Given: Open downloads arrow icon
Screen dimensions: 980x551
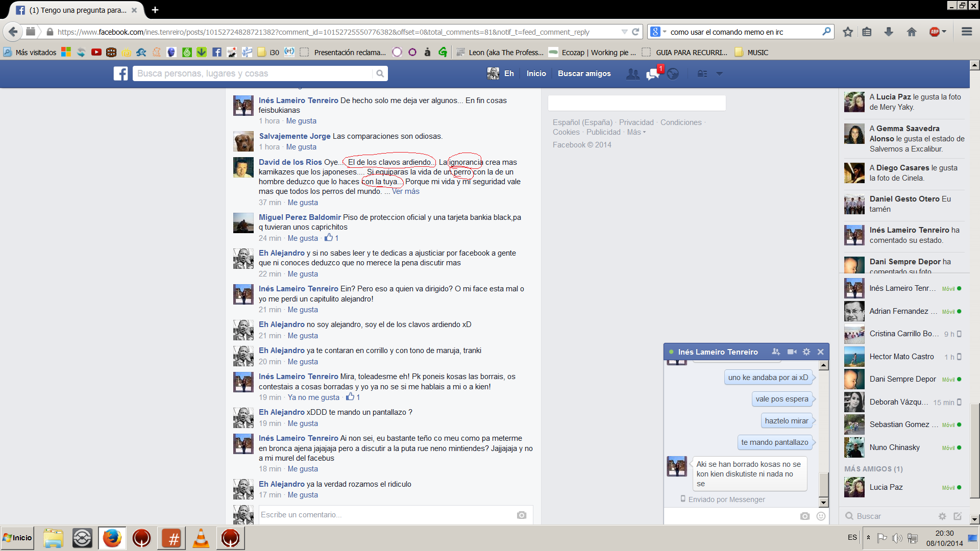Looking at the screenshot, I should (x=889, y=32).
